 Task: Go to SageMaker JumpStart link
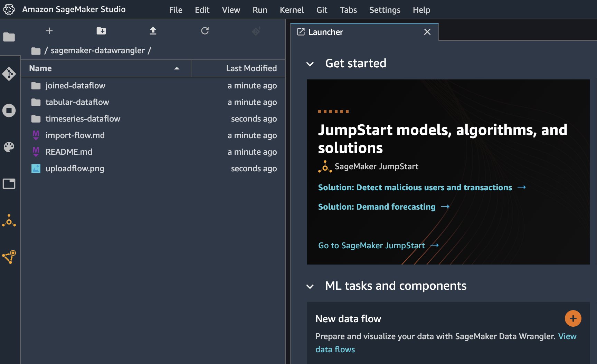(371, 245)
